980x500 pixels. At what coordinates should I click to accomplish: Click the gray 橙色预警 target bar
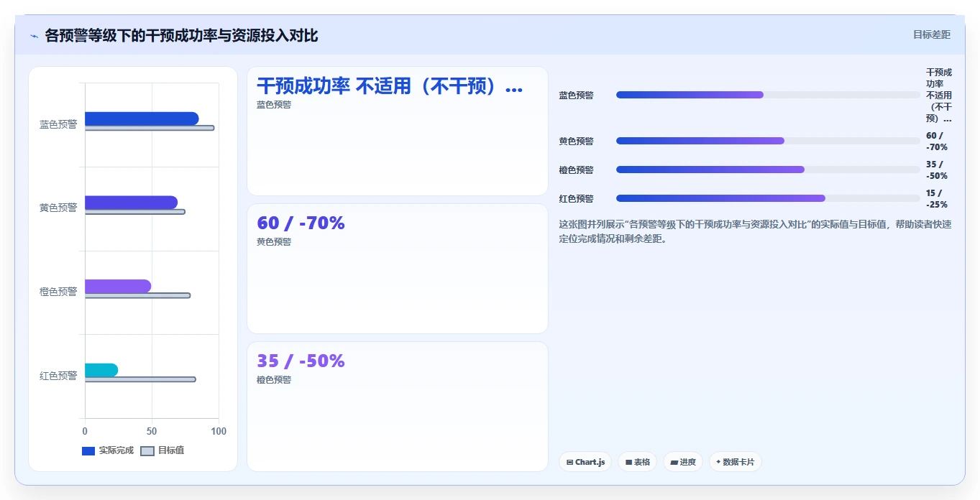click(137, 295)
